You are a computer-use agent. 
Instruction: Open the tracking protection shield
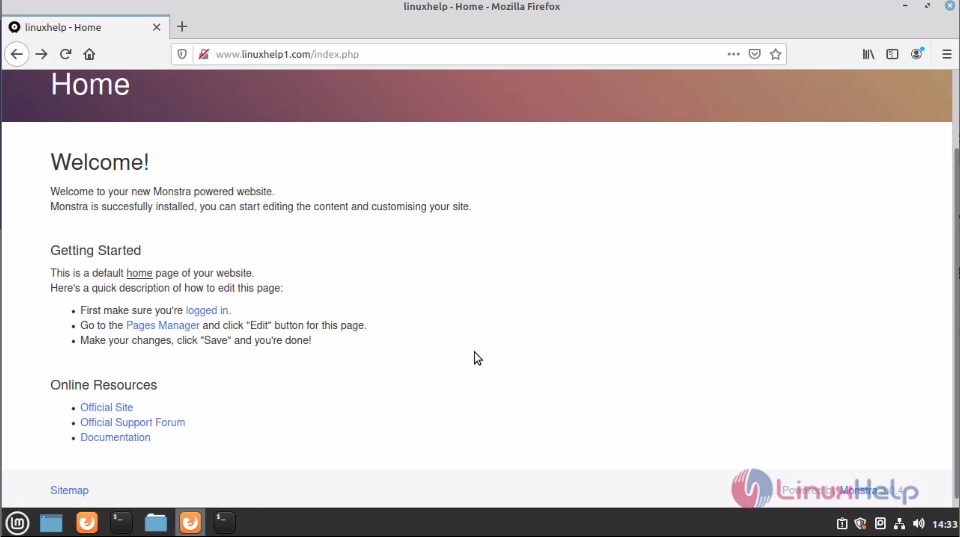(x=182, y=54)
